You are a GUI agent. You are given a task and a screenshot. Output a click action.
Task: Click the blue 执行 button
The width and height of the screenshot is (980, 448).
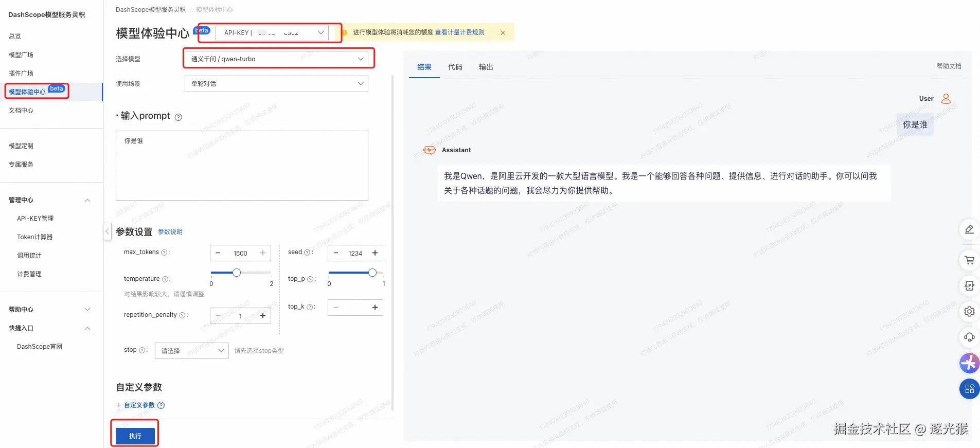[x=135, y=436]
